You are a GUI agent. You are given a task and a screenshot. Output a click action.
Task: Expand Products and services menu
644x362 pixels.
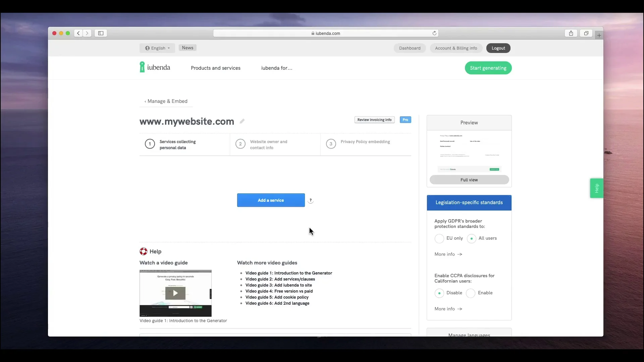point(216,68)
